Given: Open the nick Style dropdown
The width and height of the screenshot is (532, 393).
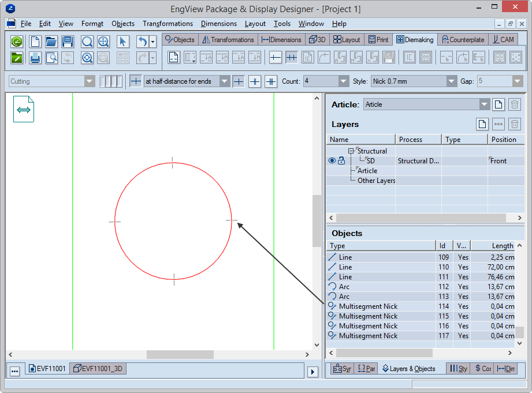Looking at the screenshot, I should [x=452, y=81].
